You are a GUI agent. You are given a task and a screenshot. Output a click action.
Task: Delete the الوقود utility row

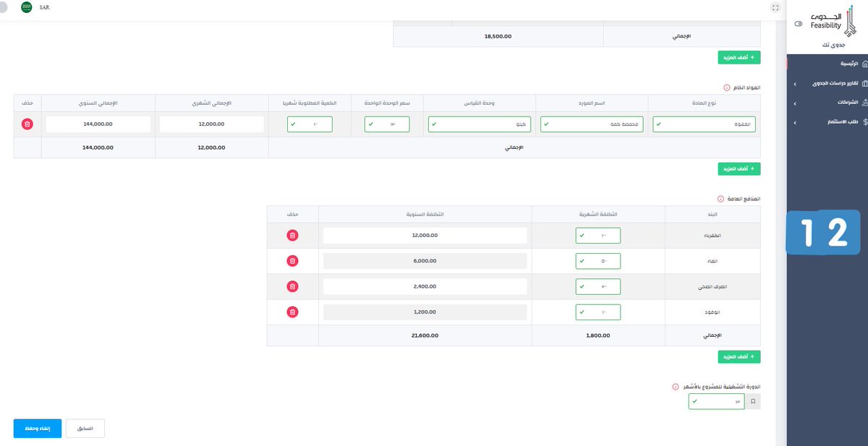tap(292, 312)
